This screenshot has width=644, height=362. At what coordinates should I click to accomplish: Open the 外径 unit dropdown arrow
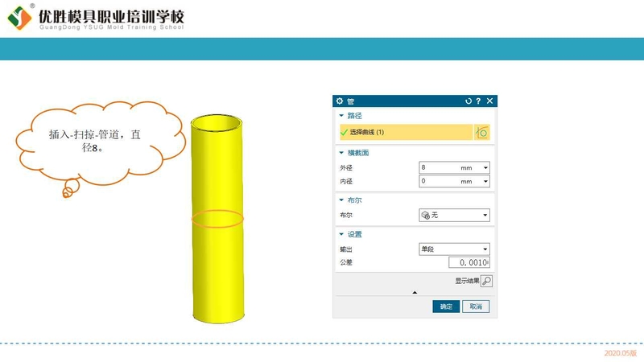click(x=485, y=168)
